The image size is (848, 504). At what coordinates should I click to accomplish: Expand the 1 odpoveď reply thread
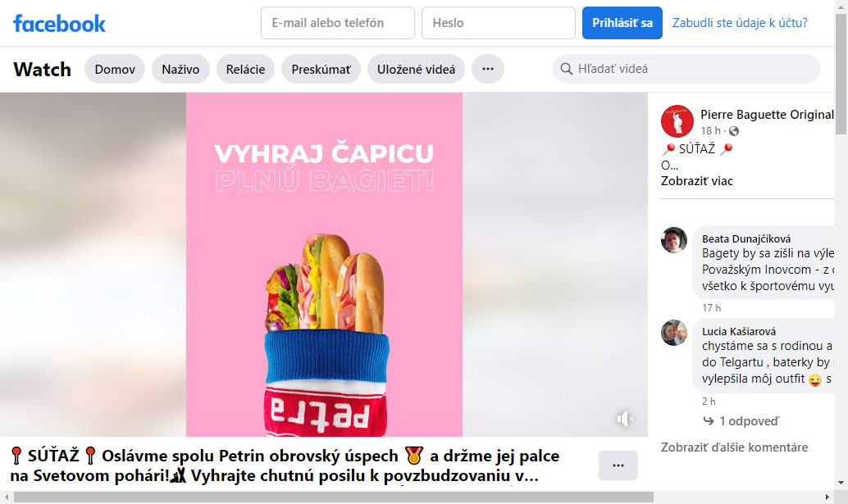click(x=741, y=420)
